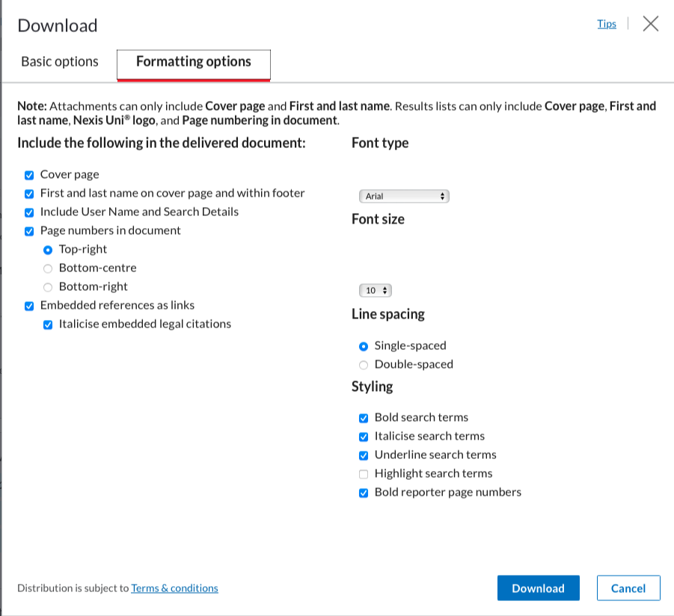The width and height of the screenshot is (674, 616).
Task: Toggle Embedded references as links
Action: pos(29,306)
